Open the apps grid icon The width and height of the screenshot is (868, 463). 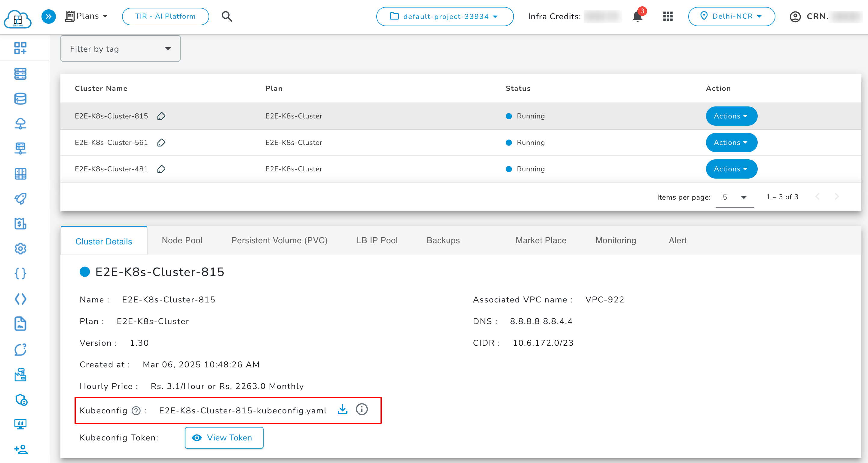coord(668,16)
